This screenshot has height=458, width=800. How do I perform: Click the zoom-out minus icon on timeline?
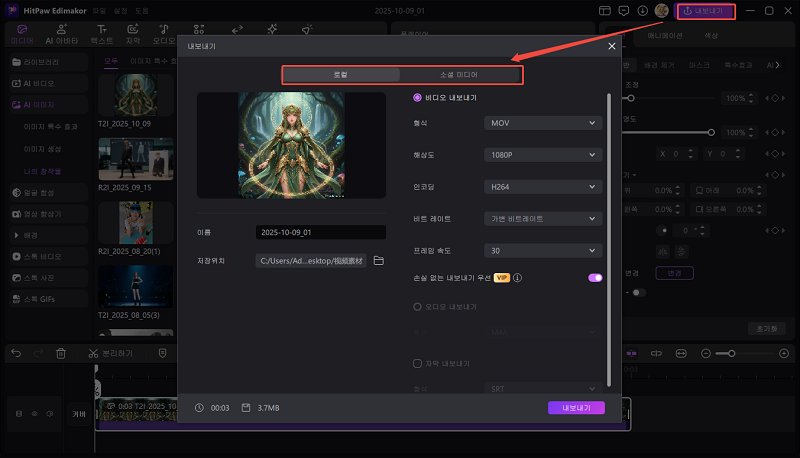pos(708,353)
